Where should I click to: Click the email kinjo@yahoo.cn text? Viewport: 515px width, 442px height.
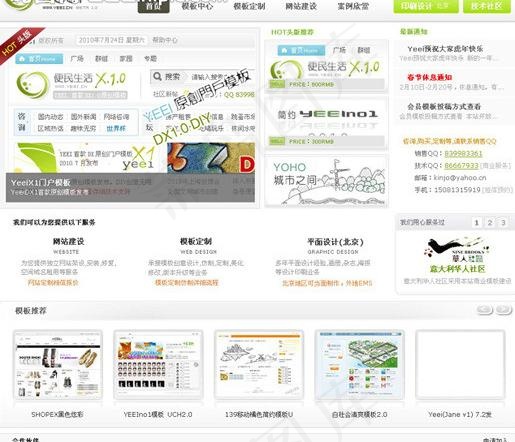[x=460, y=178]
